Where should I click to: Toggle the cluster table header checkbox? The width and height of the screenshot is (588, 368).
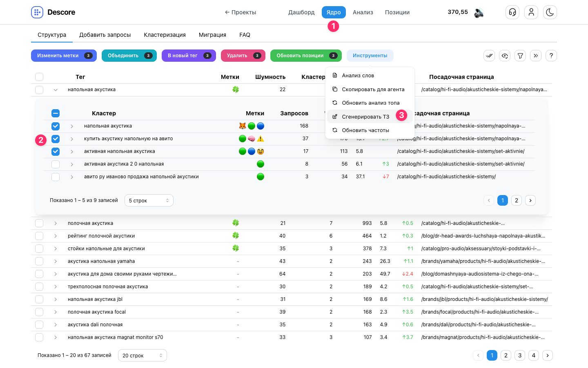pos(56,113)
